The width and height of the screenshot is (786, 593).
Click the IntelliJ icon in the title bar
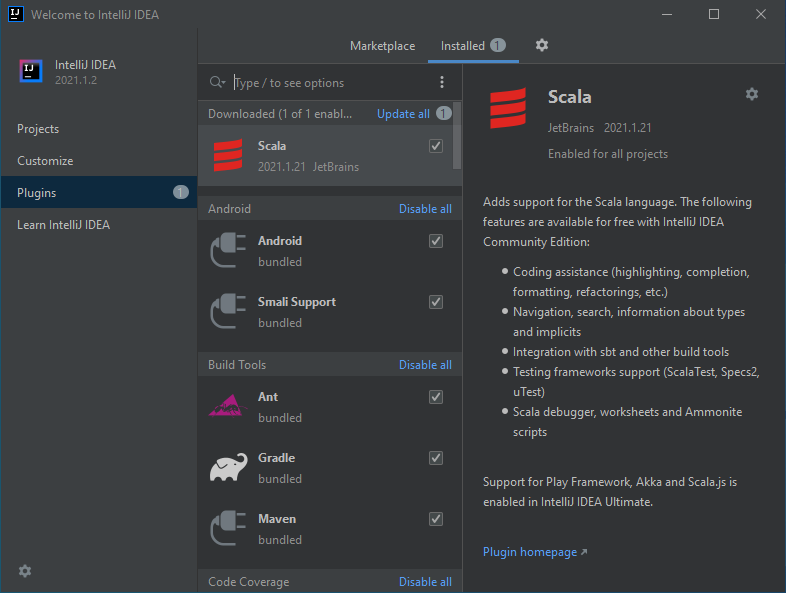pyautogui.click(x=16, y=14)
